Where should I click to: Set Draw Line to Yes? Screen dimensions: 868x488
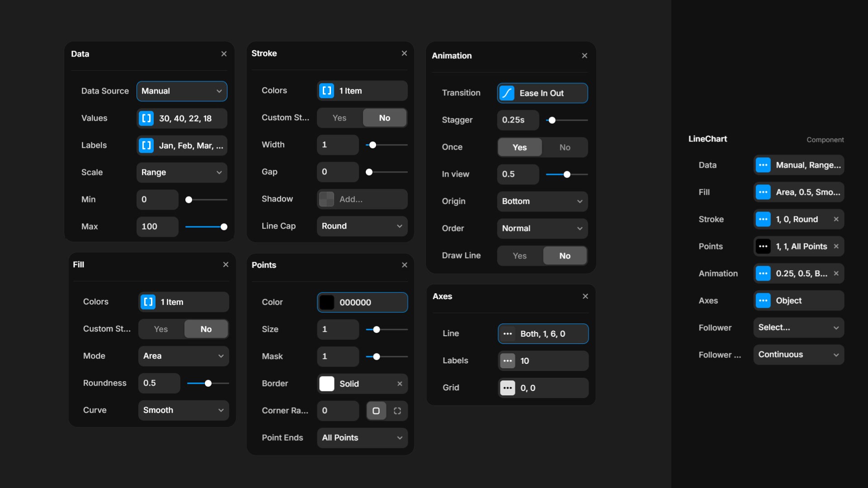[x=519, y=256]
